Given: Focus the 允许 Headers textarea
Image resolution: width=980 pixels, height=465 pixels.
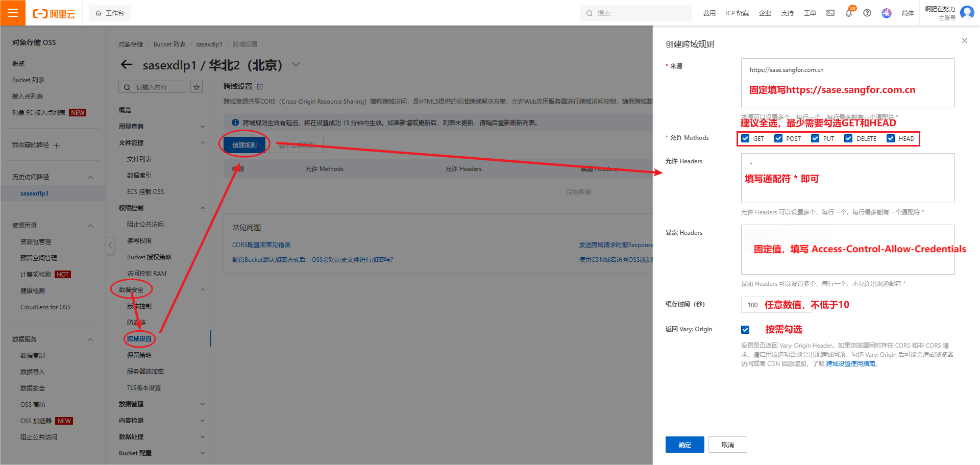Looking at the screenshot, I should click(848, 178).
